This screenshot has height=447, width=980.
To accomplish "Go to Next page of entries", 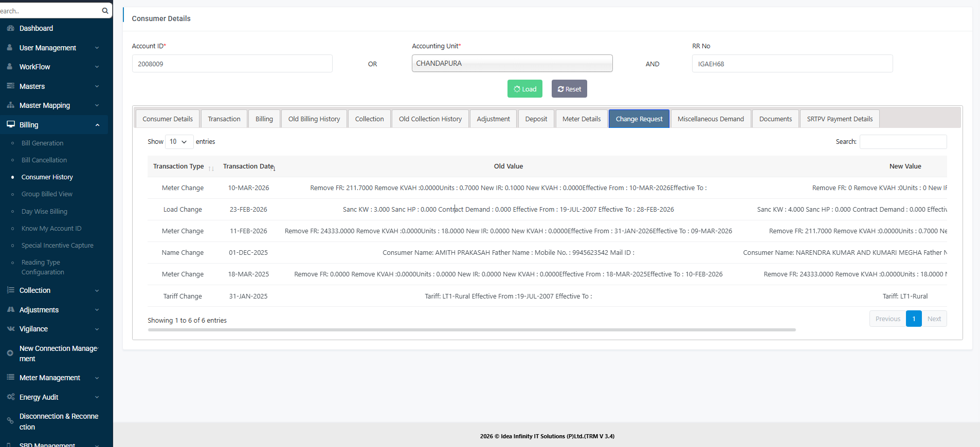I will pos(934,319).
